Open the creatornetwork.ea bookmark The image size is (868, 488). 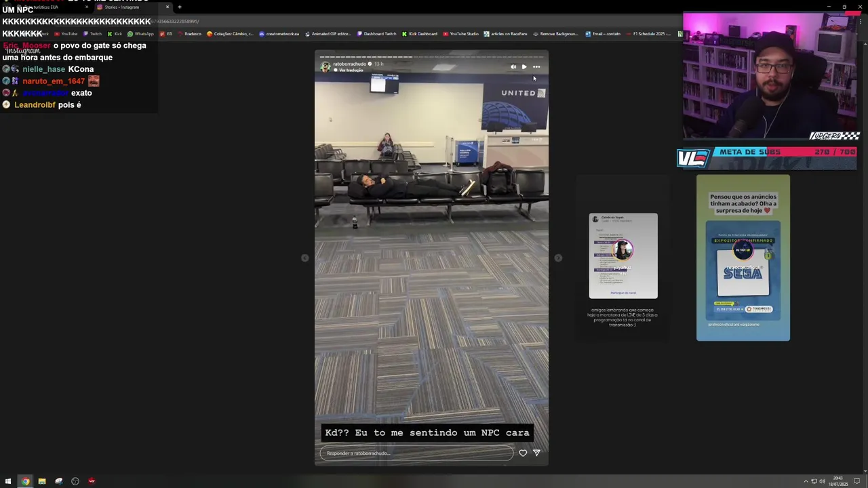[279, 34]
